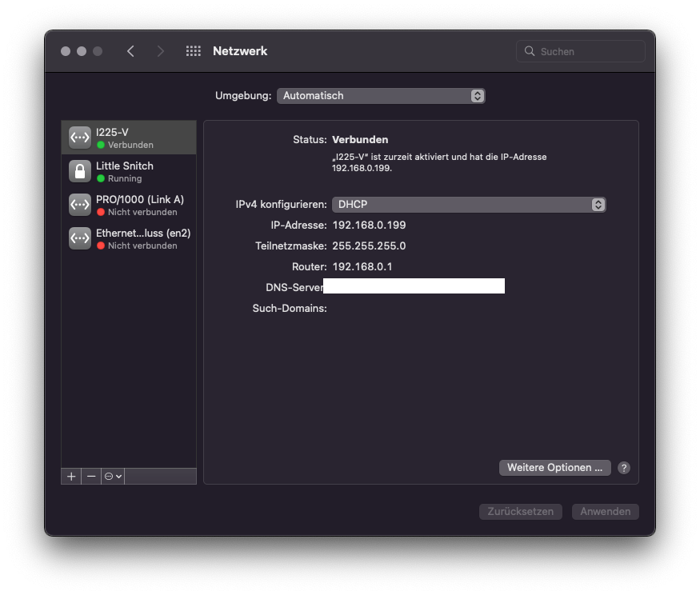
Task: Click the Teilnetzmaske value 255.255.255.0
Action: (369, 246)
